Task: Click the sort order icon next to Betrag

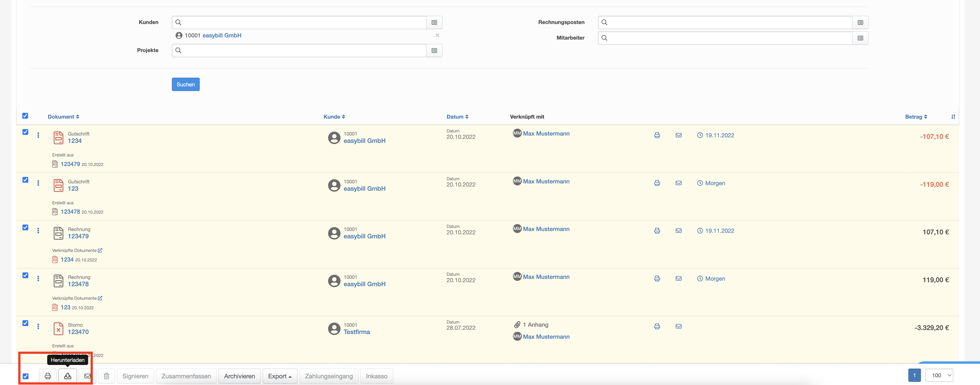Action: 953,117
